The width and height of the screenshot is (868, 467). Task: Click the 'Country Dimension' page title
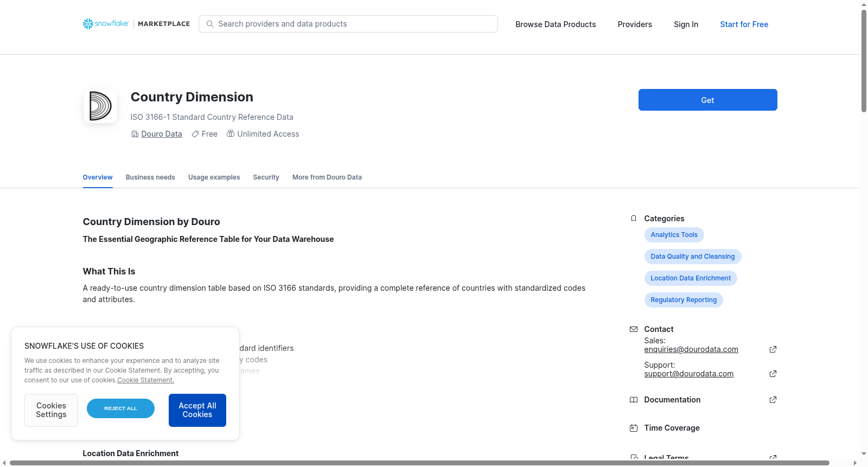tap(192, 97)
